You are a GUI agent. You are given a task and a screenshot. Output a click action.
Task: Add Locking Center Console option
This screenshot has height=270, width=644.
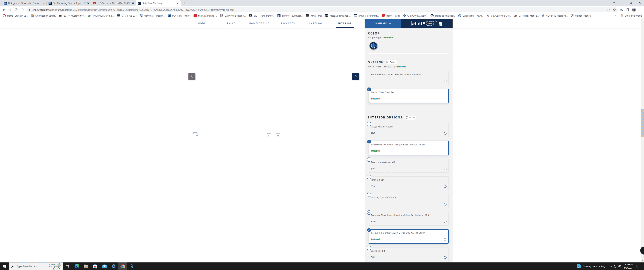pyautogui.click(x=369, y=195)
